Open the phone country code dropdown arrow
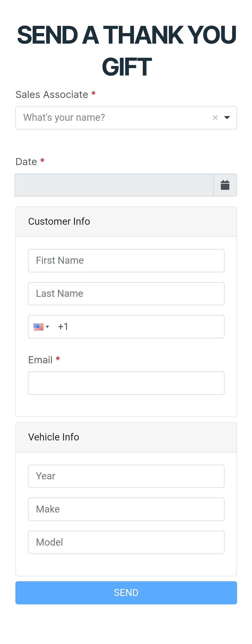The image size is (252, 644). click(47, 327)
